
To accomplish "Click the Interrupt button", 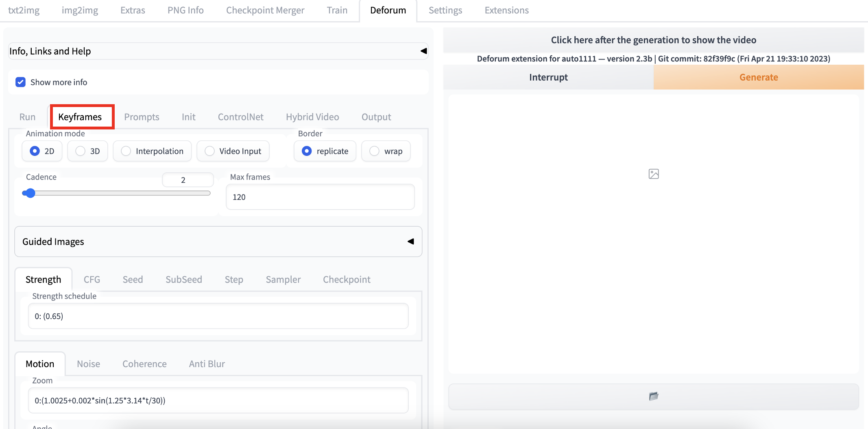I will point(548,77).
